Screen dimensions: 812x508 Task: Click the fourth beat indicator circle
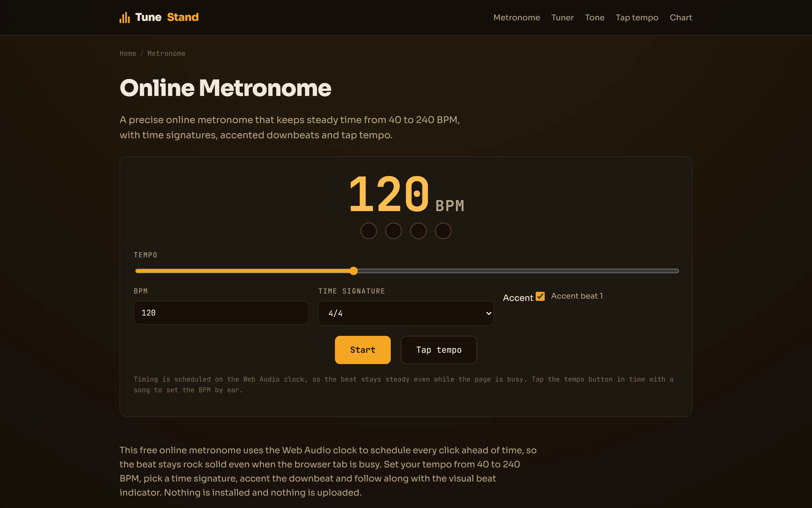point(443,231)
